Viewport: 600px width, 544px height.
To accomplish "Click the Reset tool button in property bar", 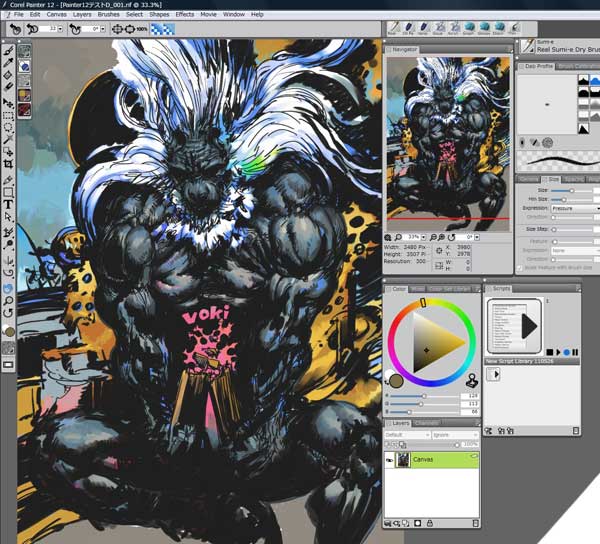I will pyautogui.click(x=15, y=29).
